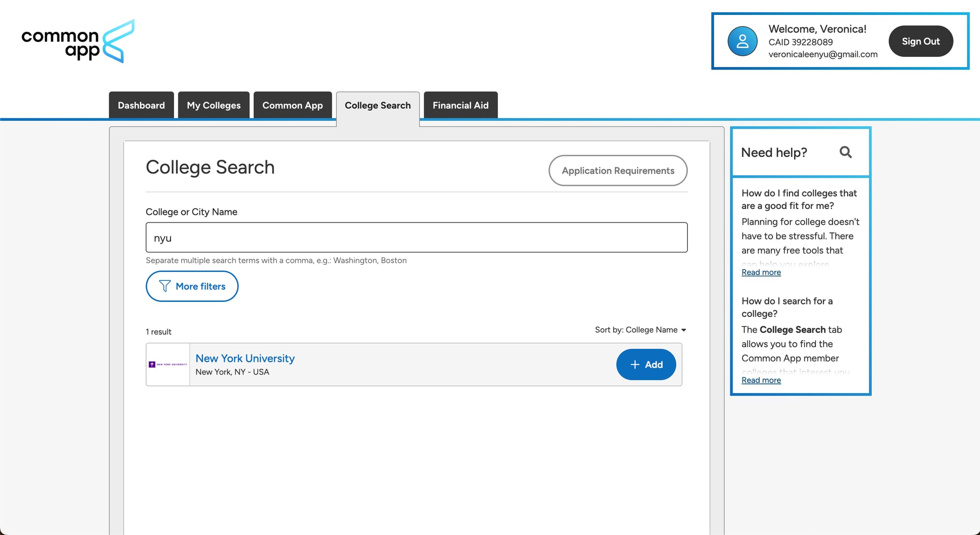Viewport: 980px width, 535px height.
Task: Read more about finding colleges that fit
Action: [x=761, y=272]
